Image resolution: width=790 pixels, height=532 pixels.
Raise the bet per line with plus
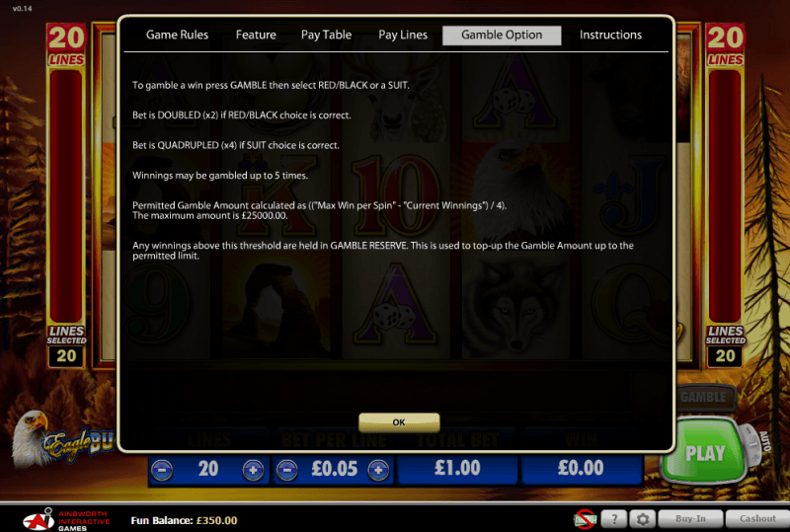click(x=378, y=470)
